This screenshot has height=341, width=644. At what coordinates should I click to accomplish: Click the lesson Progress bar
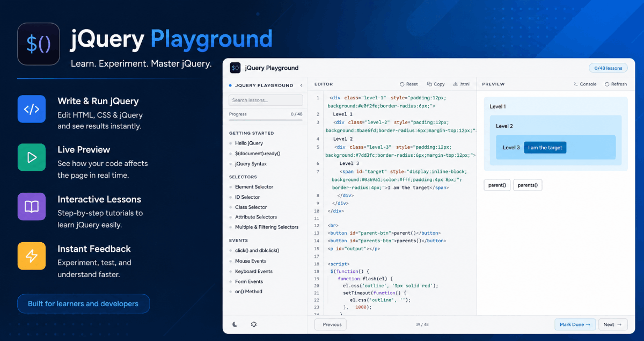click(266, 120)
